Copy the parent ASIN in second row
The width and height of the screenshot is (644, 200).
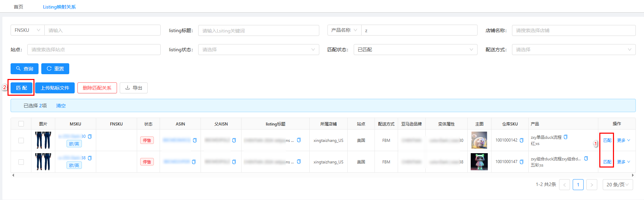tap(234, 162)
